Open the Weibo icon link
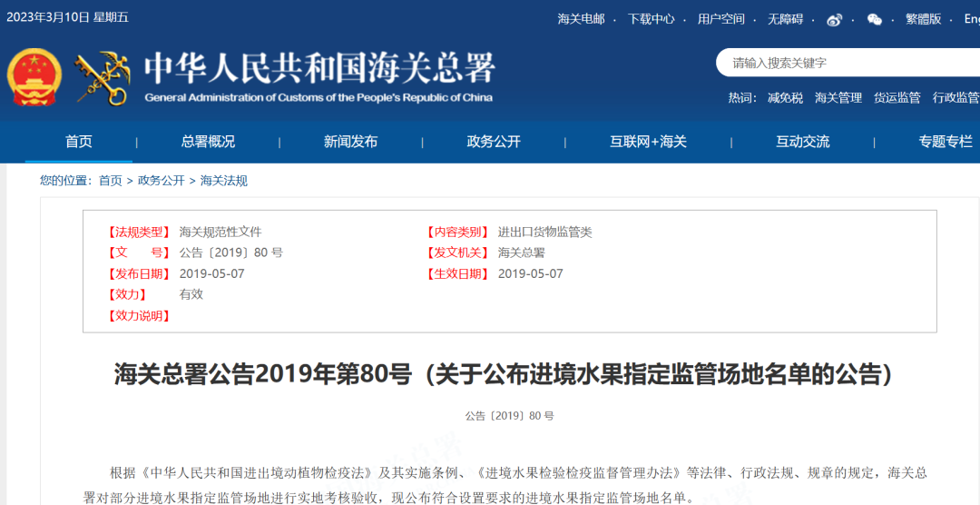The height and width of the screenshot is (505, 980). (835, 19)
